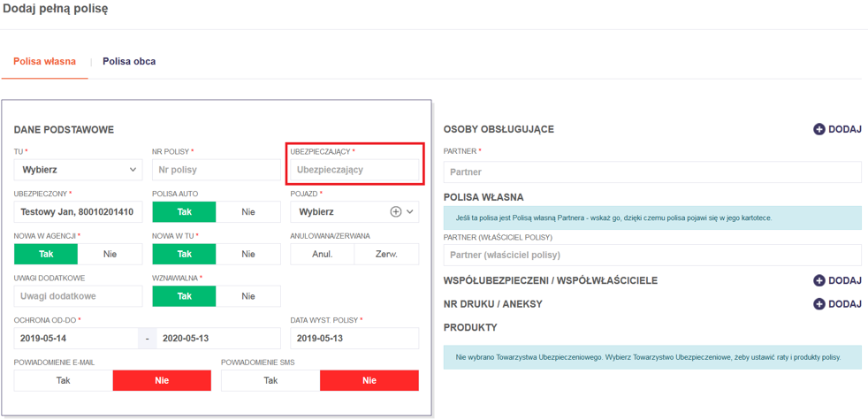Switch to Polisa obca tab

tap(129, 62)
